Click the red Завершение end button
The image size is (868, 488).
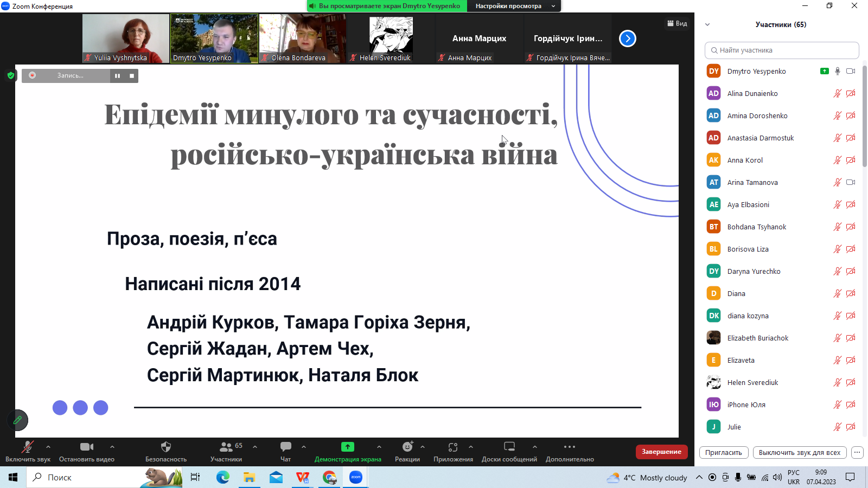coord(661,452)
